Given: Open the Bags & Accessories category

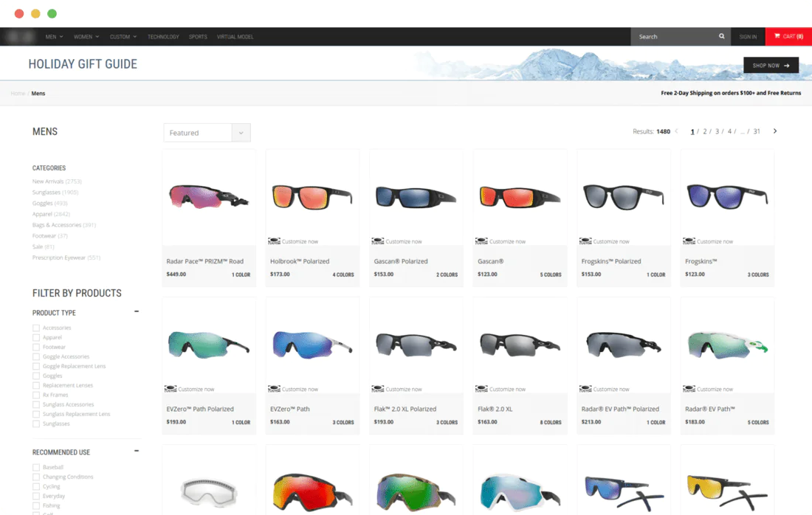Looking at the screenshot, I should (63, 224).
